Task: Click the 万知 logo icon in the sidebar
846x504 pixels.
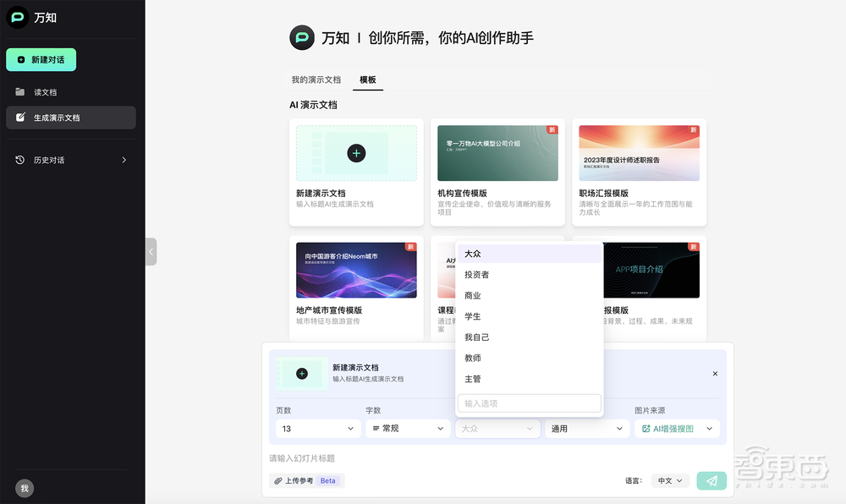Action: coord(17,17)
